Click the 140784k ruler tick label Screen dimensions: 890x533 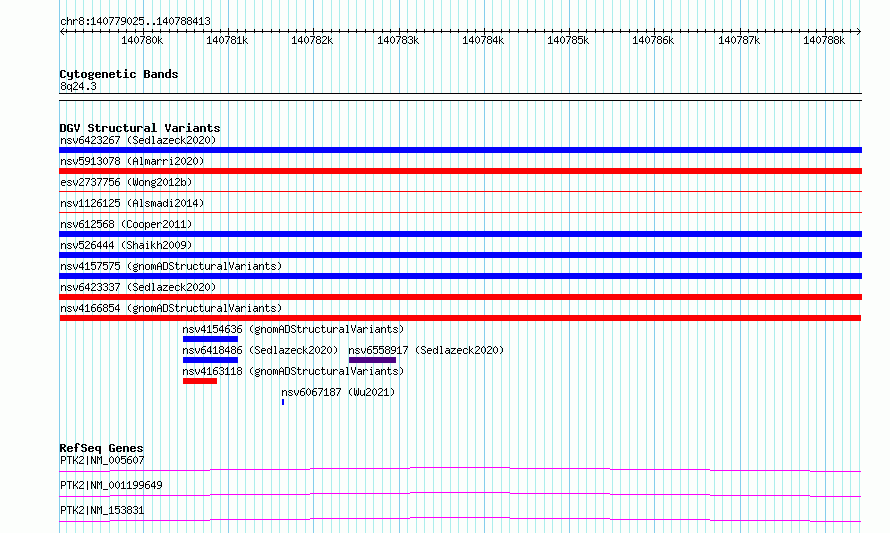483,40
